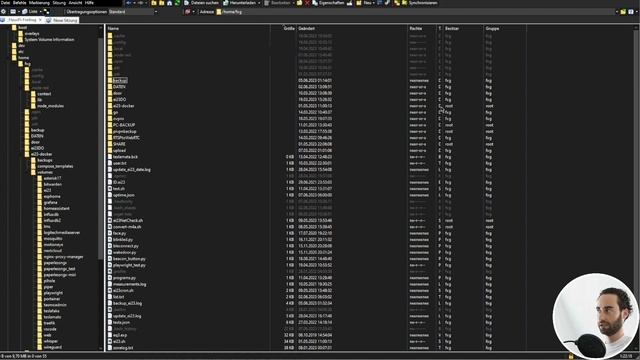Select portainer folder in tree
Image resolution: width=640 pixels, height=360 pixels.
(52, 299)
